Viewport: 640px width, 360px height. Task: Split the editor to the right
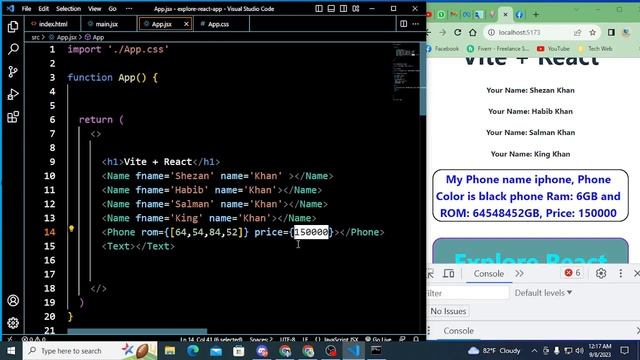click(x=403, y=24)
